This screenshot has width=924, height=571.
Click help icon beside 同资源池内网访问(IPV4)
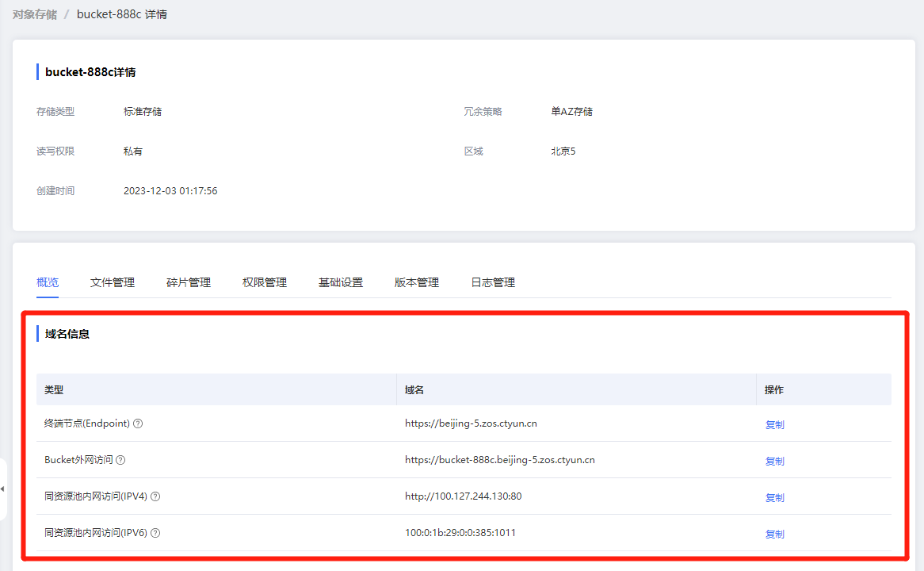pyautogui.click(x=155, y=496)
